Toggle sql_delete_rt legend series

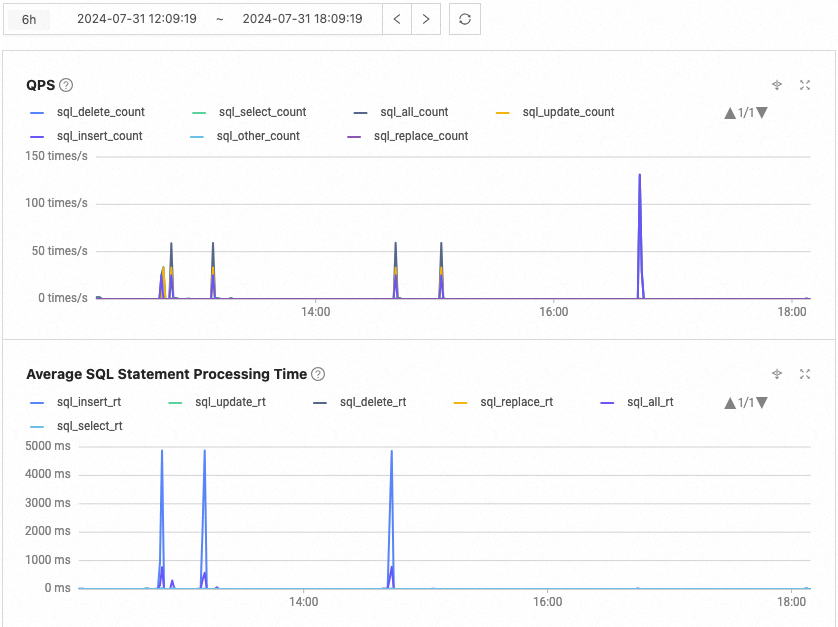(x=360, y=402)
